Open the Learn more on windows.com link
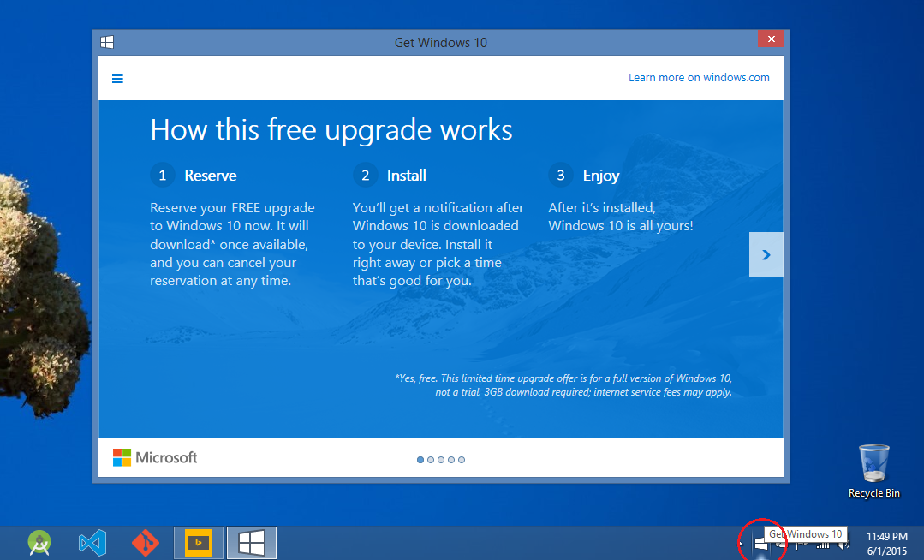924x560 pixels. click(x=699, y=77)
